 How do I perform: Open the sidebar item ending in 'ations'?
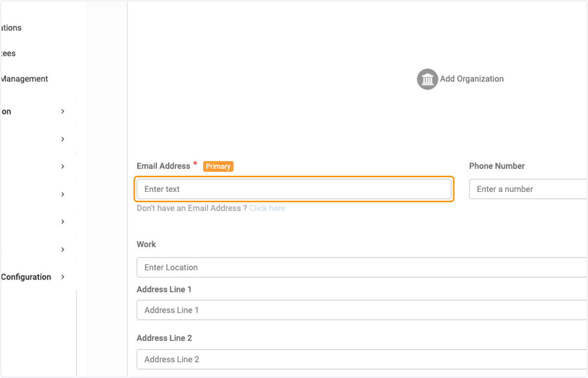click(11, 28)
